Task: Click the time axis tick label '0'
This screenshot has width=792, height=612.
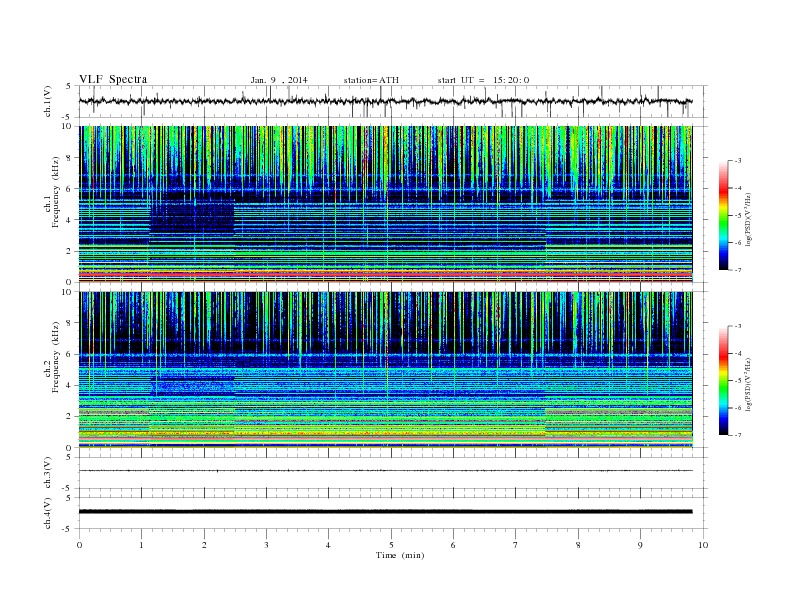Action: coord(79,545)
